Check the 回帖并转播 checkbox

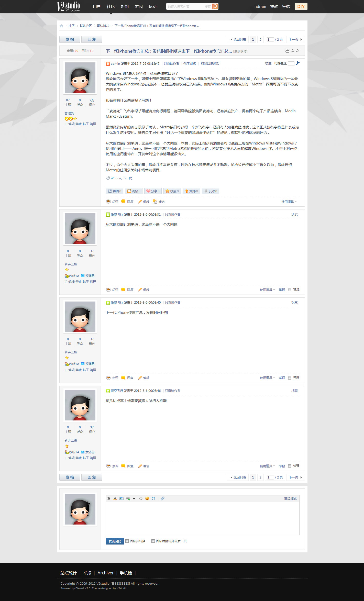[127, 541]
